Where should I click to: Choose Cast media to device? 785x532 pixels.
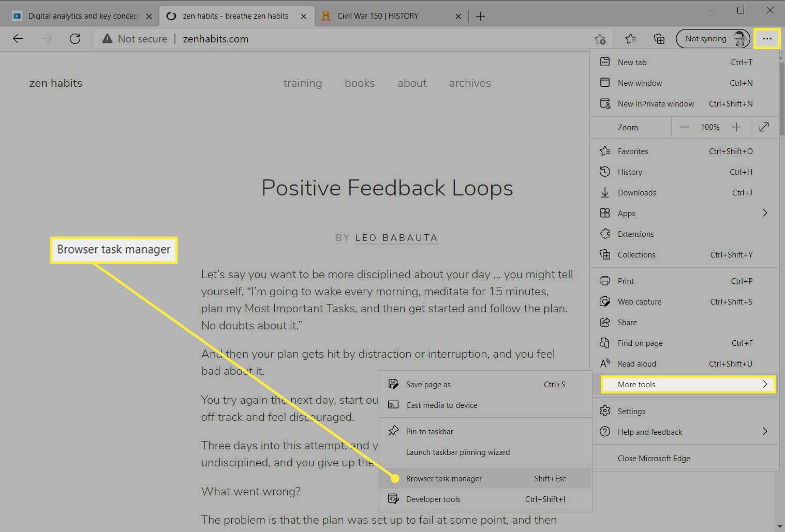485,405
